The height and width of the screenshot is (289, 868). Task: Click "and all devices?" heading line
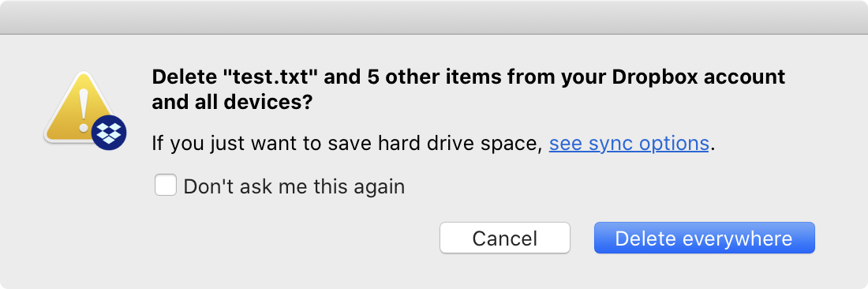[x=233, y=103]
